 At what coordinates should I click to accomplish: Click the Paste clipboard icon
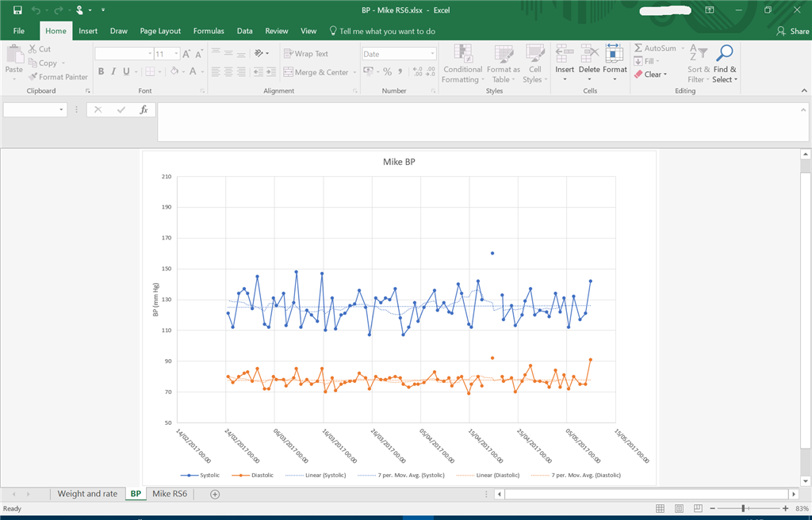(x=14, y=54)
